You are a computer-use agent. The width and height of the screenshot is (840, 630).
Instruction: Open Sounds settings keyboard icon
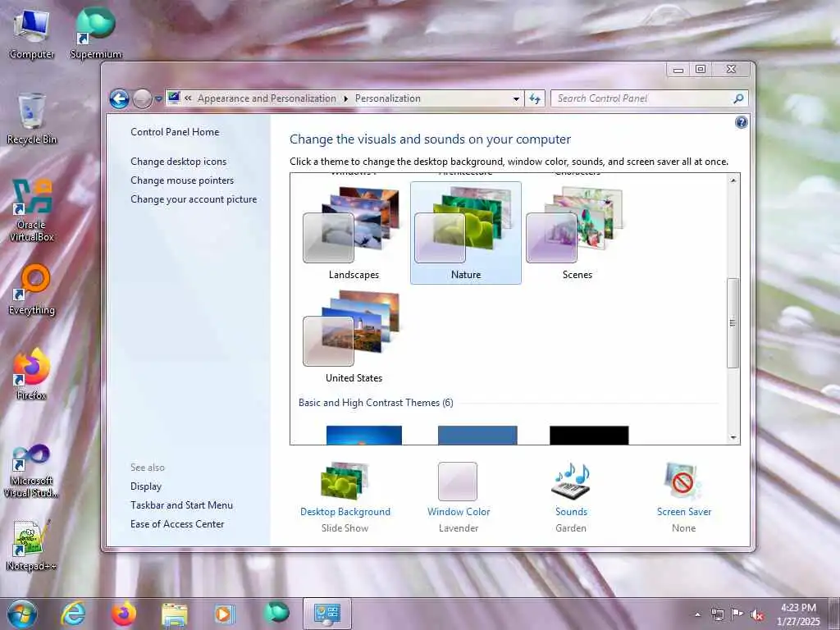click(x=571, y=481)
